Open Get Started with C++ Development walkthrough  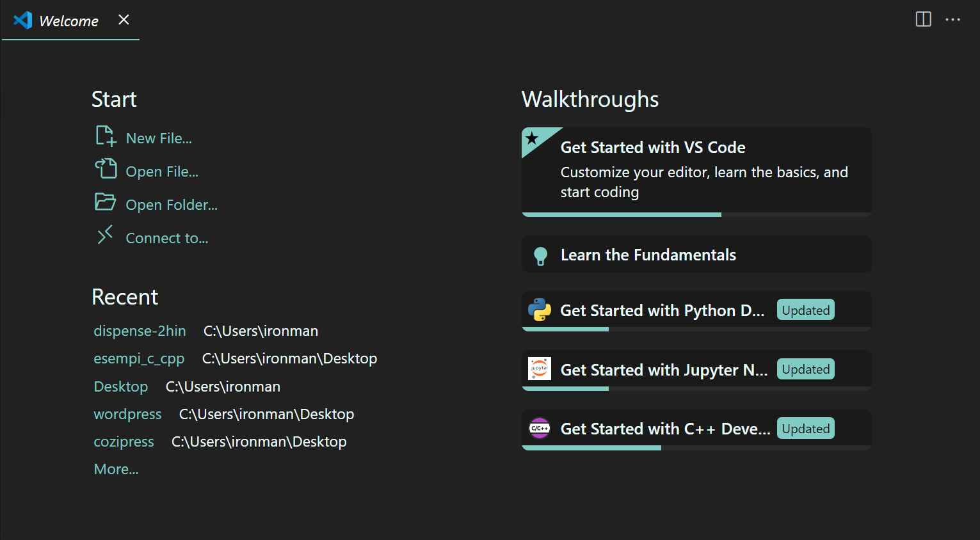click(x=696, y=429)
